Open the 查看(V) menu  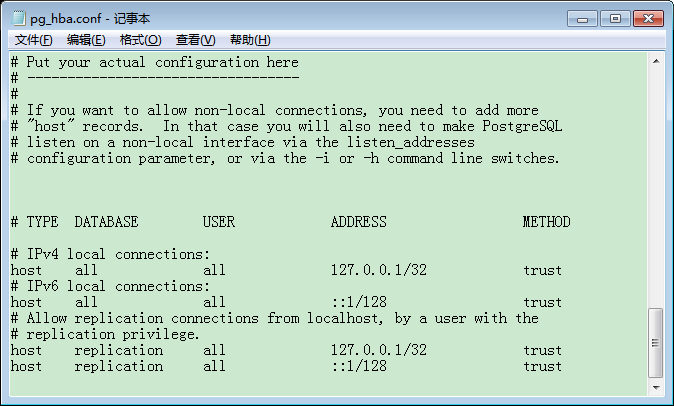(195, 40)
